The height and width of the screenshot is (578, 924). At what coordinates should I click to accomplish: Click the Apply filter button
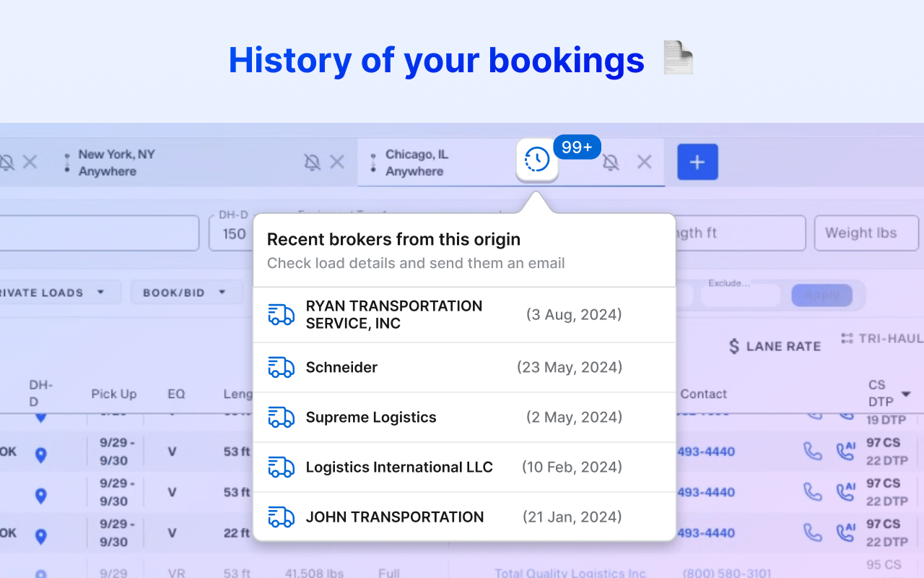[x=821, y=295]
